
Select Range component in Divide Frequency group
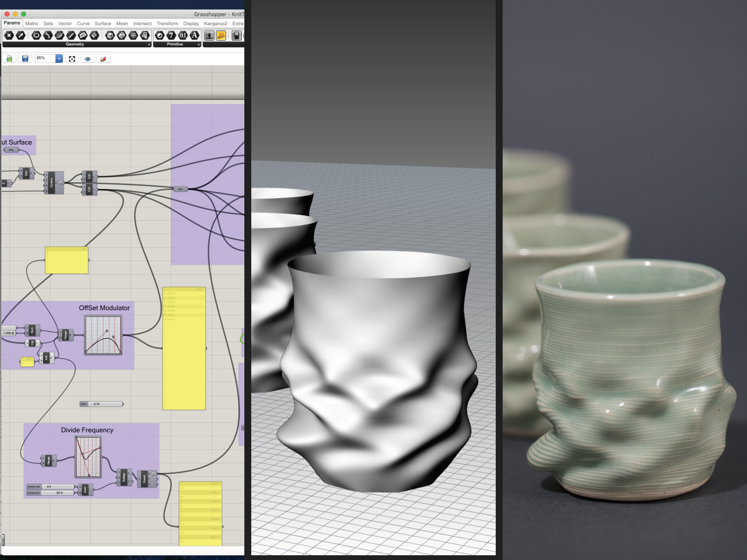49,461
